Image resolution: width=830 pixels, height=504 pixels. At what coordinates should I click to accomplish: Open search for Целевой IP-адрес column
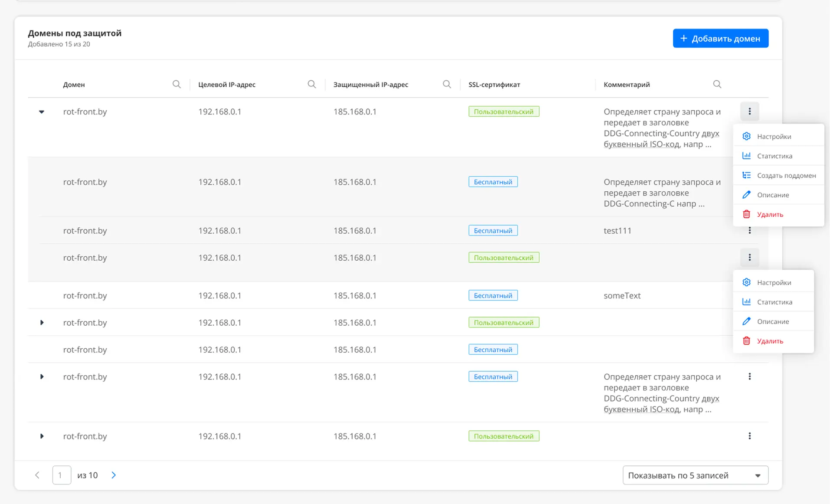pos(312,84)
